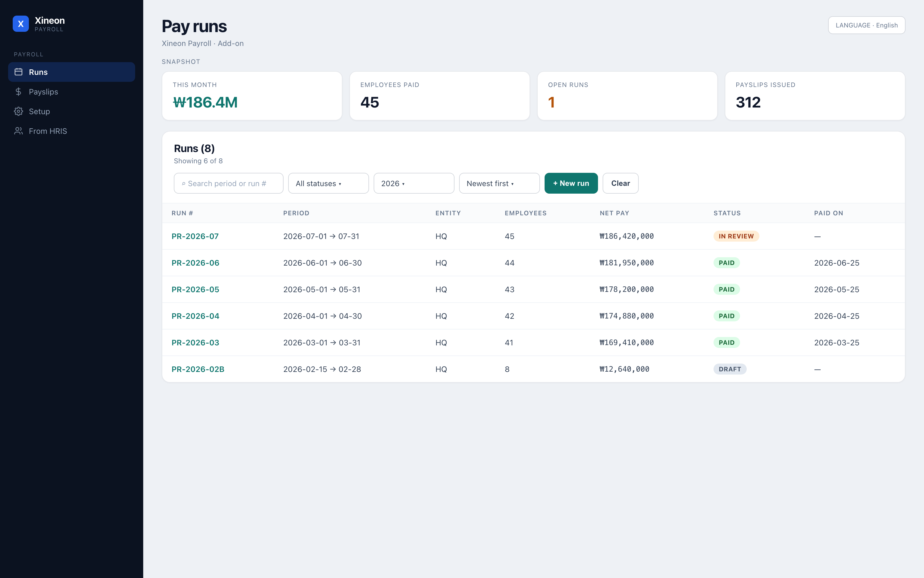Expand the 2026 year filter
Viewport: 924px width, 578px height.
[x=414, y=184]
